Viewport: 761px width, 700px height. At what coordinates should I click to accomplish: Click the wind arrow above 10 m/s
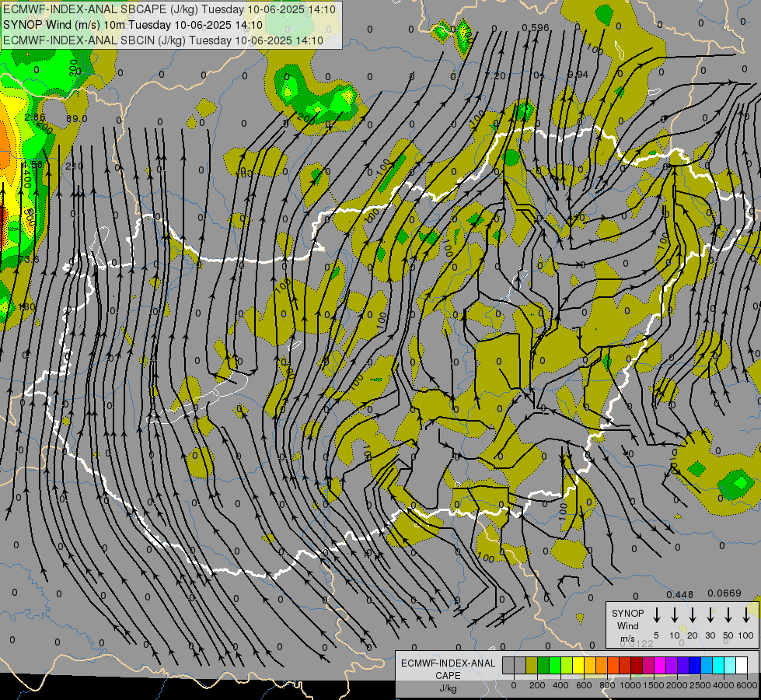click(x=674, y=615)
